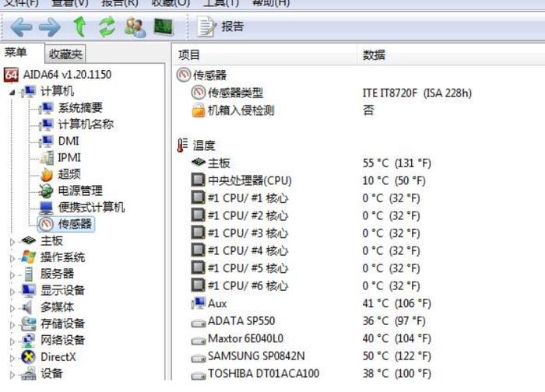Click the Back arrow toolbar icon

coord(21,27)
